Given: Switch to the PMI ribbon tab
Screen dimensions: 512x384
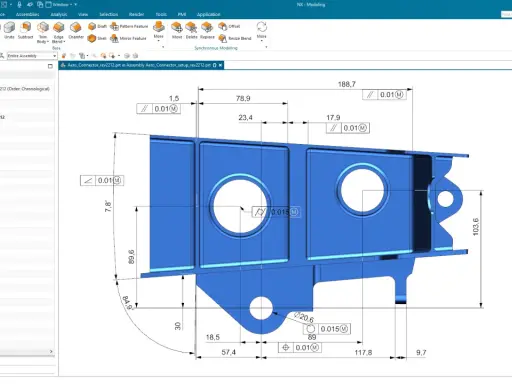Looking at the screenshot, I should click(x=182, y=14).
